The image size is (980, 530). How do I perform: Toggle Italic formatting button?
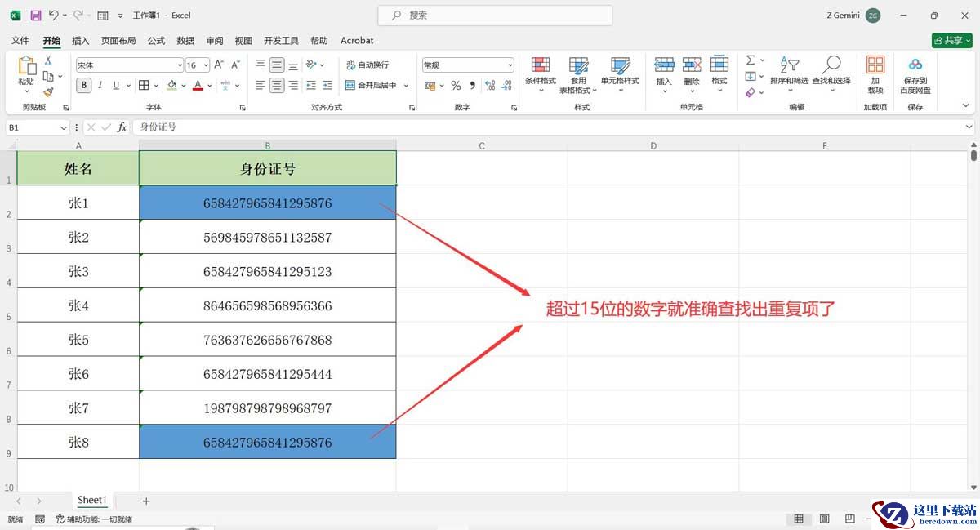[x=100, y=85]
